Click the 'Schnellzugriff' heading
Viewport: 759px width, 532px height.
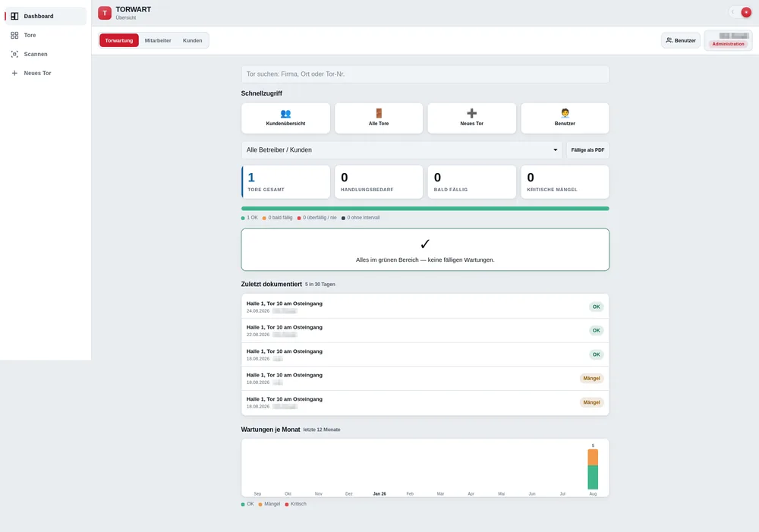coord(261,93)
